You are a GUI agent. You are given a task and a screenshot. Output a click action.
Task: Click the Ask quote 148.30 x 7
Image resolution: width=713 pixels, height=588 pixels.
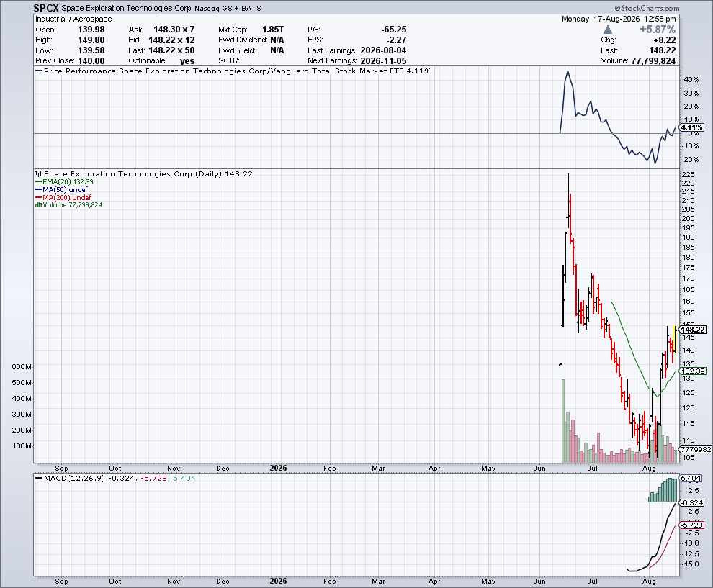click(x=174, y=30)
